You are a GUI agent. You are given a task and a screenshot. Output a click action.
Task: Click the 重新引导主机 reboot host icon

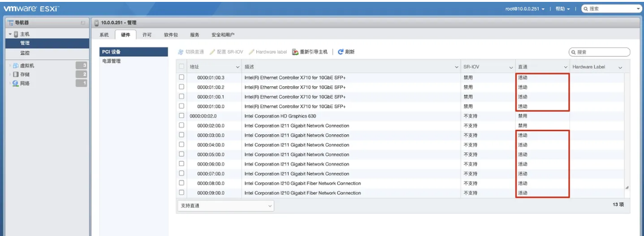point(296,52)
